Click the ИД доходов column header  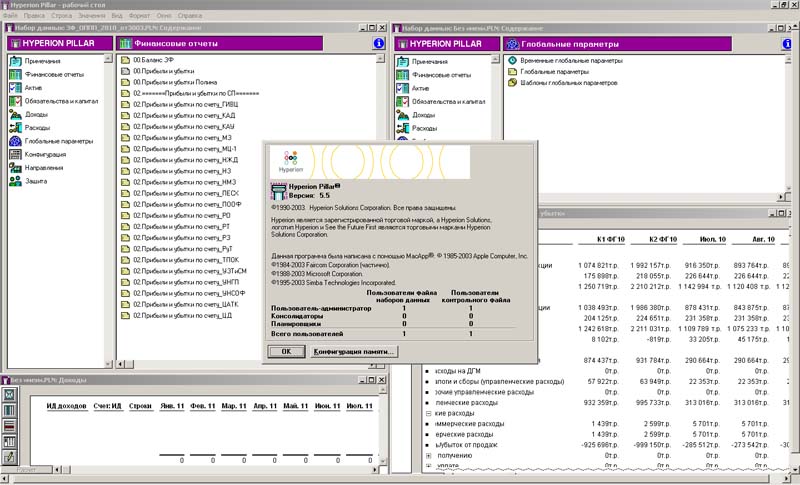point(66,406)
